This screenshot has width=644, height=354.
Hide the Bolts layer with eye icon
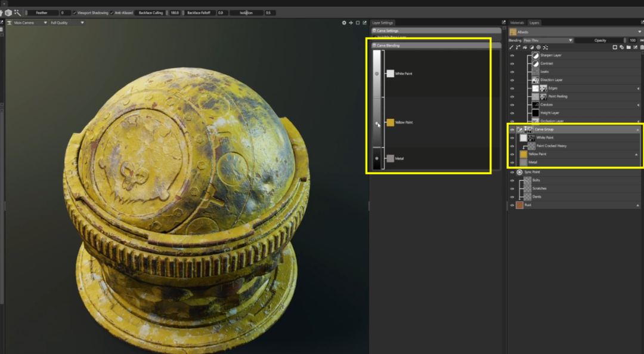point(512,180)
